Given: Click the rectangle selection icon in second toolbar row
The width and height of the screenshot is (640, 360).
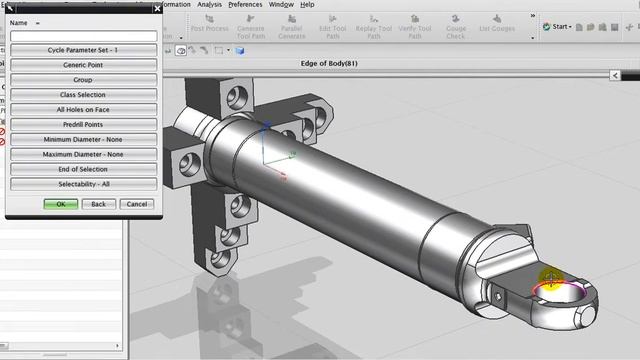Looking at the screenshot, I should 219,51.
